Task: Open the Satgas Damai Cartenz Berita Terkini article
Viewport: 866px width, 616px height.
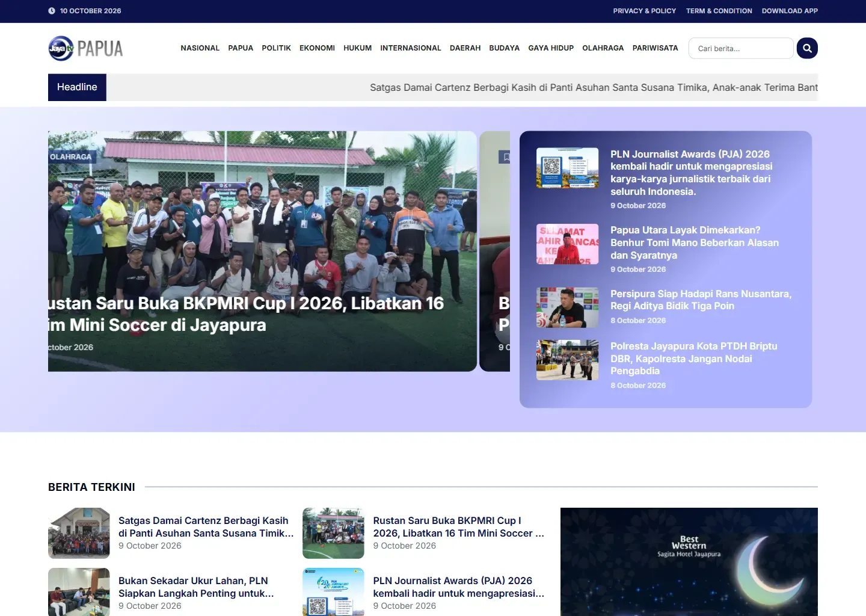Action: [206, 527]
